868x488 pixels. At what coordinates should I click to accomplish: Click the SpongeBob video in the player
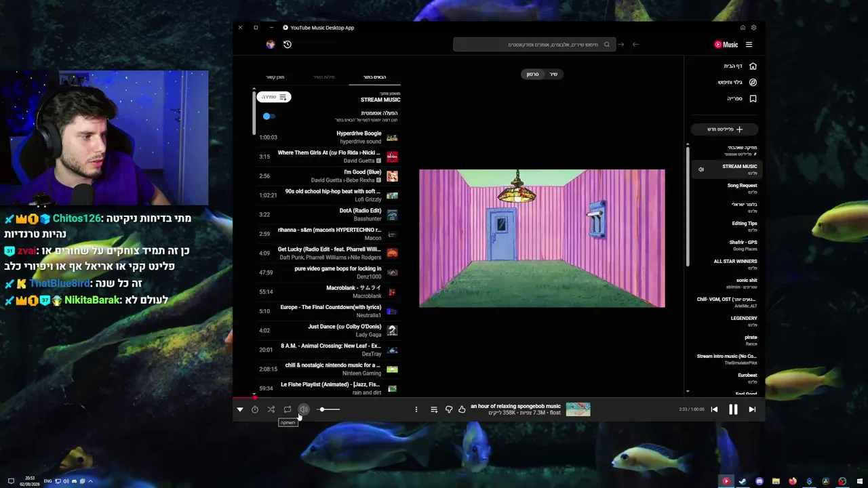click(542, 238)
